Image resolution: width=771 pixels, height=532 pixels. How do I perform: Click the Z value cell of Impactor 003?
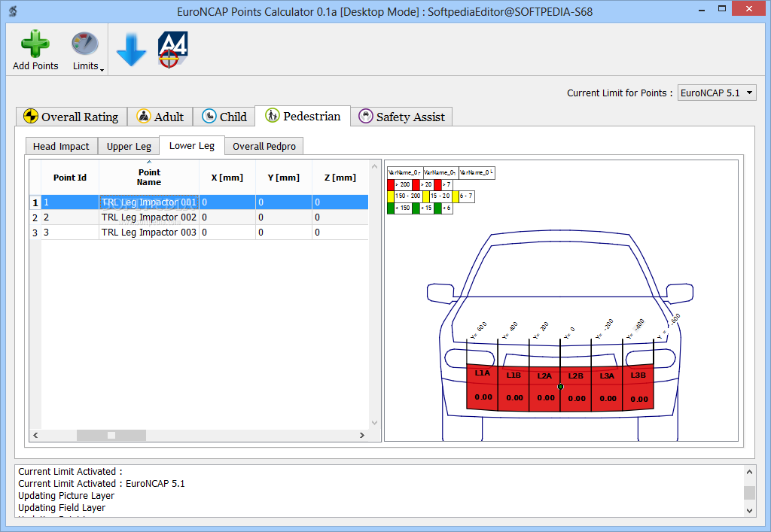[x=340, y=233]
